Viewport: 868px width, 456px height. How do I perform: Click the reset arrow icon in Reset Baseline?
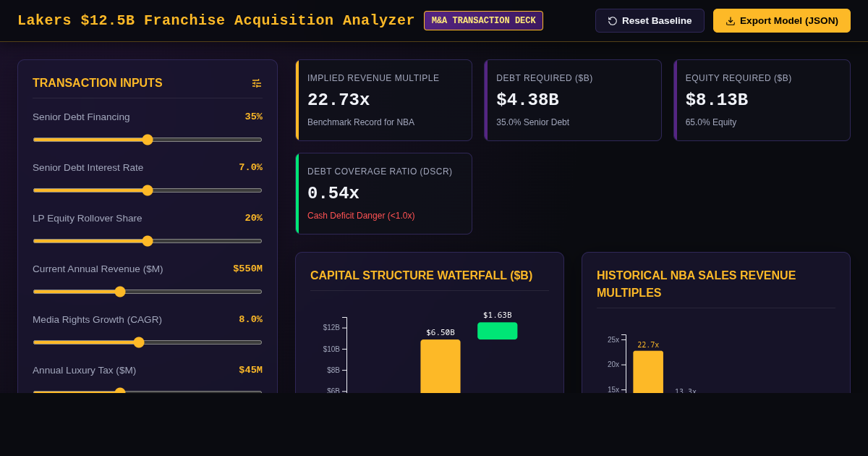pos(613,21)
